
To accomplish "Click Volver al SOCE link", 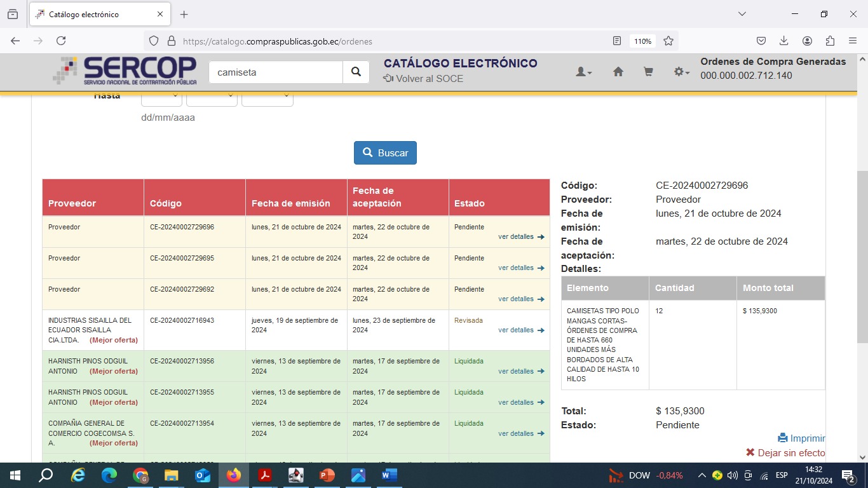I will [423, 79].
